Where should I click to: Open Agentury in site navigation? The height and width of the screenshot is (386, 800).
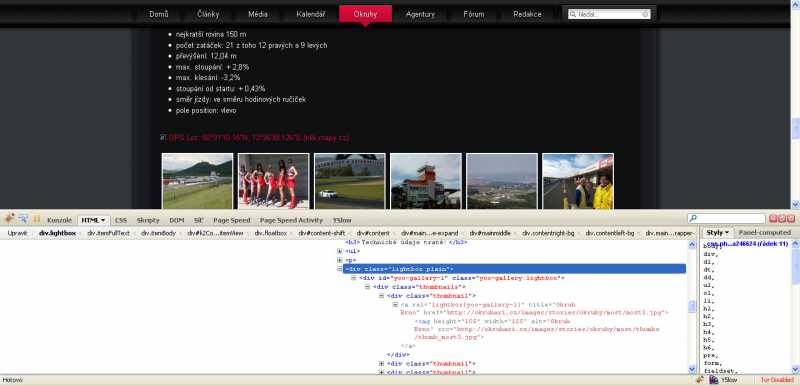point(420,14)
